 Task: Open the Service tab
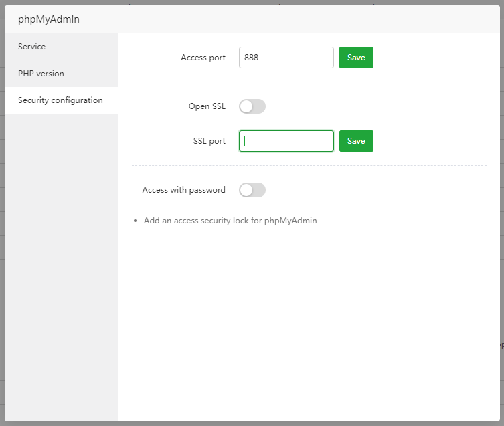click(62, 47)
